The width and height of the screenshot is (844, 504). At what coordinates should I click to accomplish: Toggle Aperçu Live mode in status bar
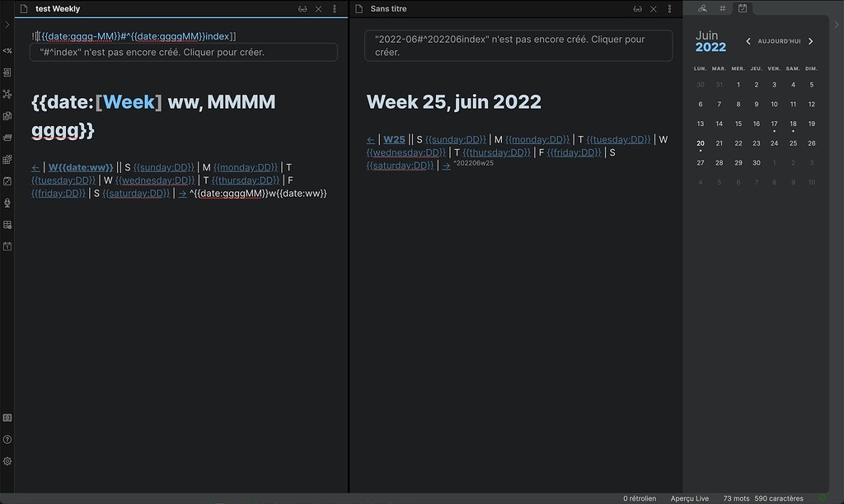pos(690,498)
